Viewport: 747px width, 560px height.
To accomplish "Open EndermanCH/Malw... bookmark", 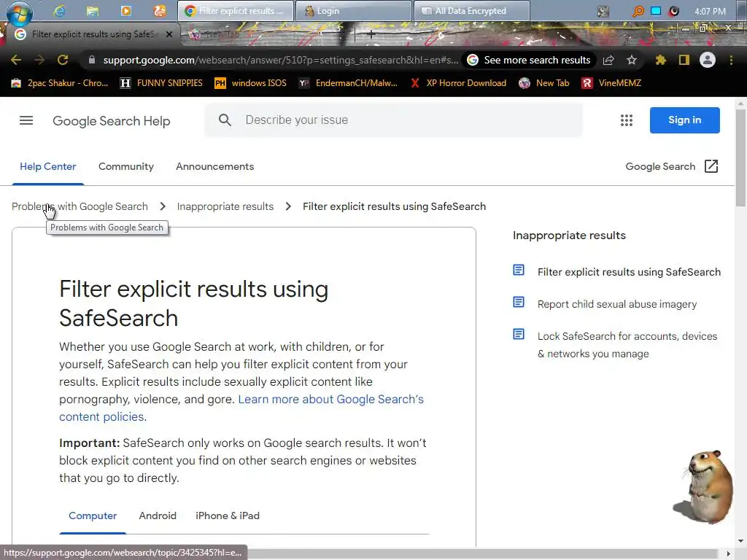I will coord(348,83).
